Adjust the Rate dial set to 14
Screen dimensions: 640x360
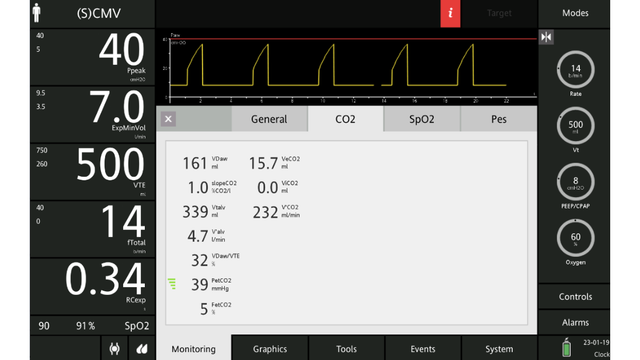tap(576, 70)
